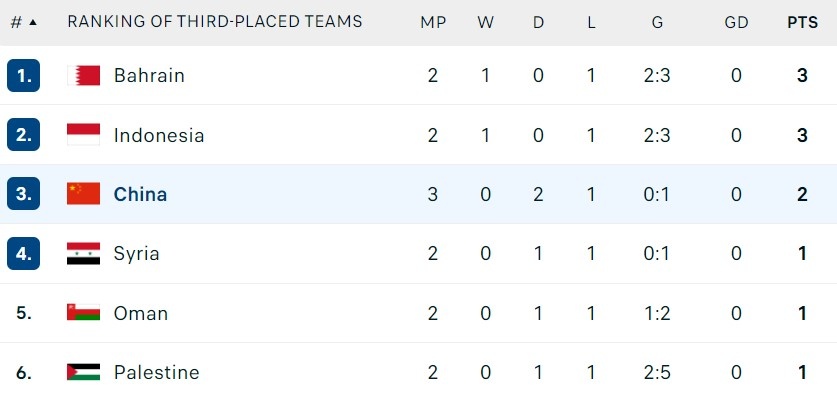
Task: Click the rank 3 position badge
Action: [x=23, y=194]
